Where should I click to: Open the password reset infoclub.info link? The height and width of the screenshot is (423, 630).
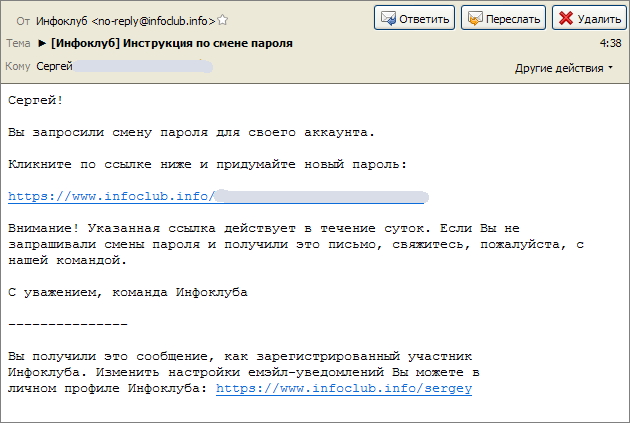(110, 196)
